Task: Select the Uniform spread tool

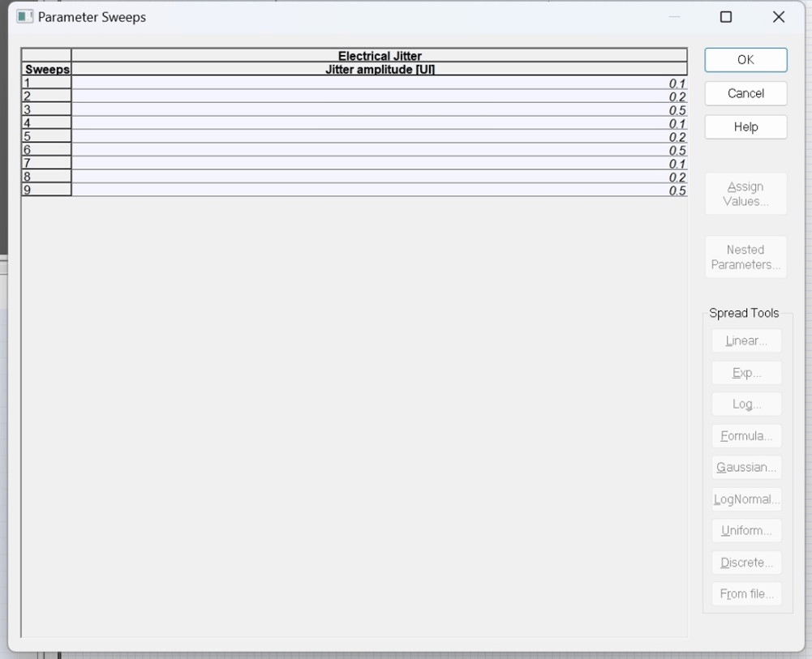Action: (x=746, y=531)
